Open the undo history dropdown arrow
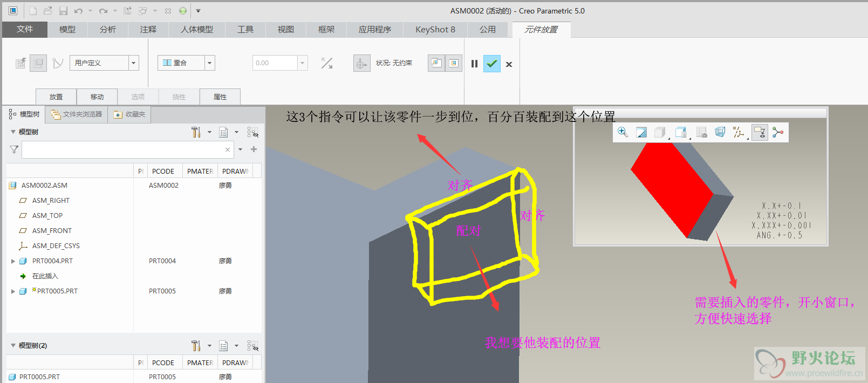This screenshot has height=383, width=868. (x=90, y=11)
